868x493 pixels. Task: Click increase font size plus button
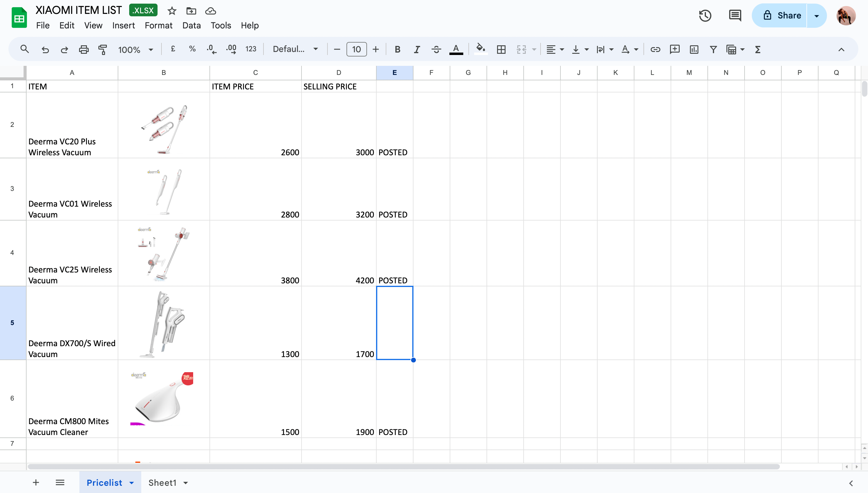coord(375,50)
